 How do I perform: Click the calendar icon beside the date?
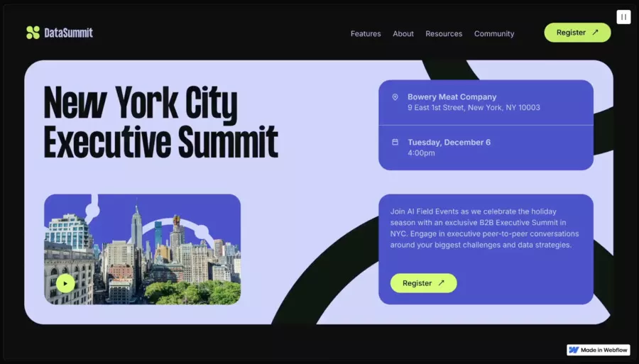point(395,142)
